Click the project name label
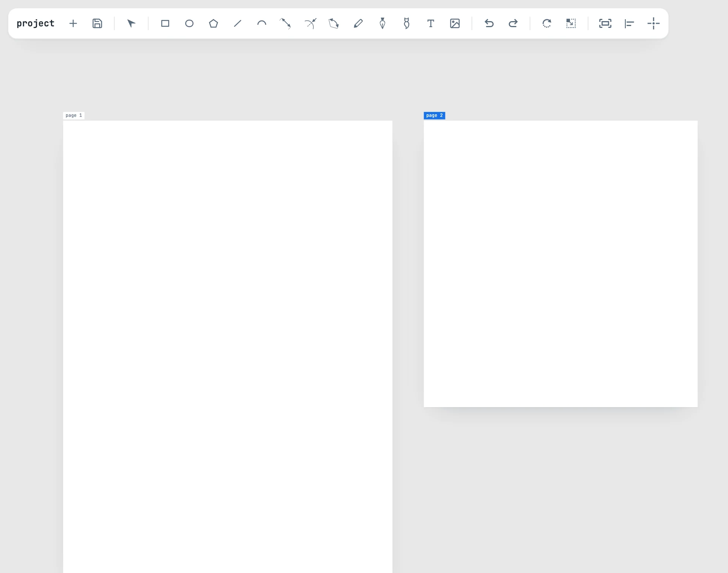 click(x=35, y=23)
